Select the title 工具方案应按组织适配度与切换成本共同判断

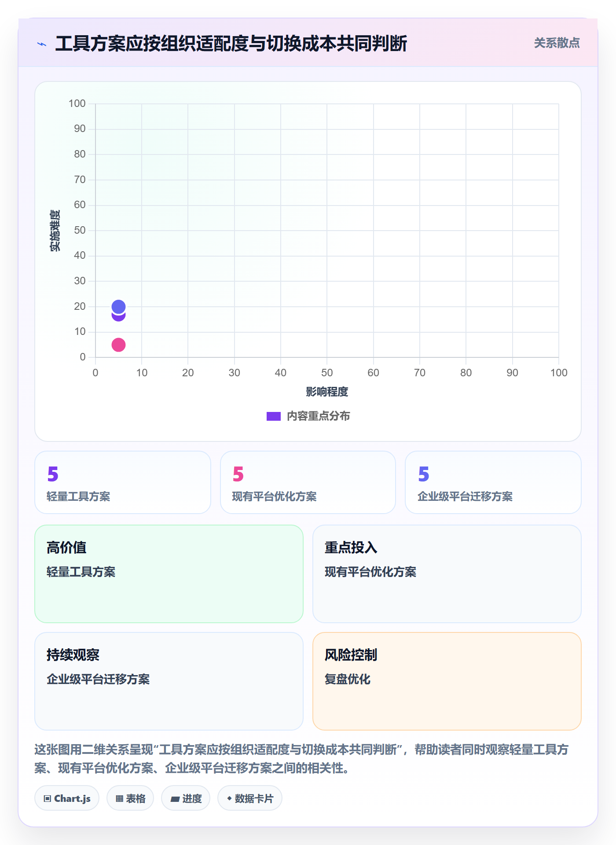pyautogui.click(x=231, y=44)
